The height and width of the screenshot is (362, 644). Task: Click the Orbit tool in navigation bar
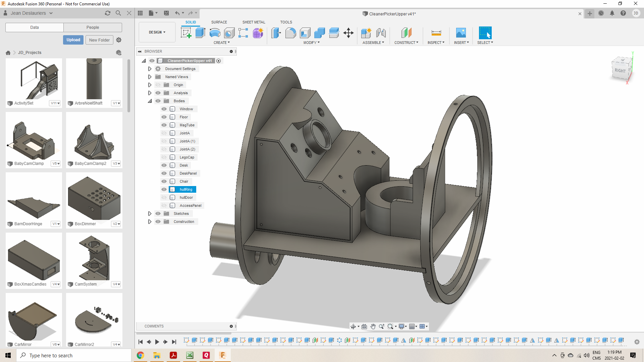(x=353, y=326)
